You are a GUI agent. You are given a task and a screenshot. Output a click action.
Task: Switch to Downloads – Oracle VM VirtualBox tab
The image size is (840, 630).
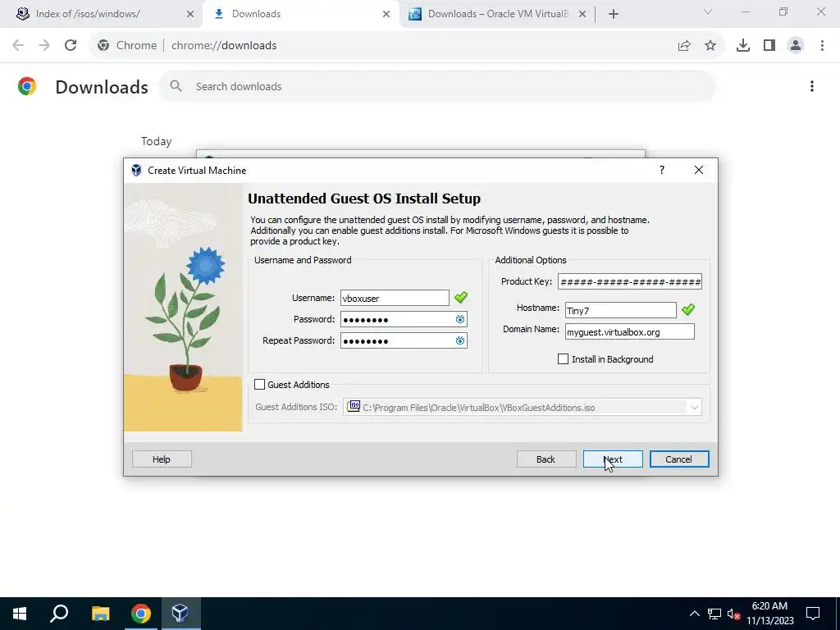498,14
